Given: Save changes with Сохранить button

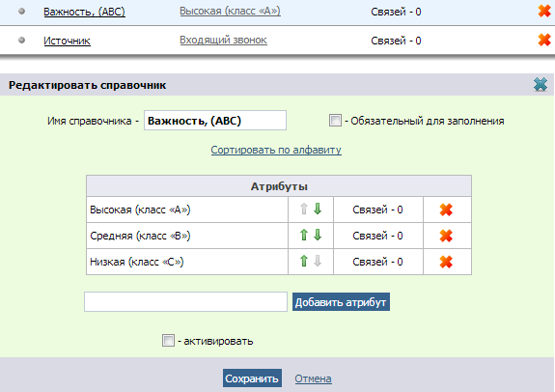Looking at the screenshot, I should pos(252,378).
